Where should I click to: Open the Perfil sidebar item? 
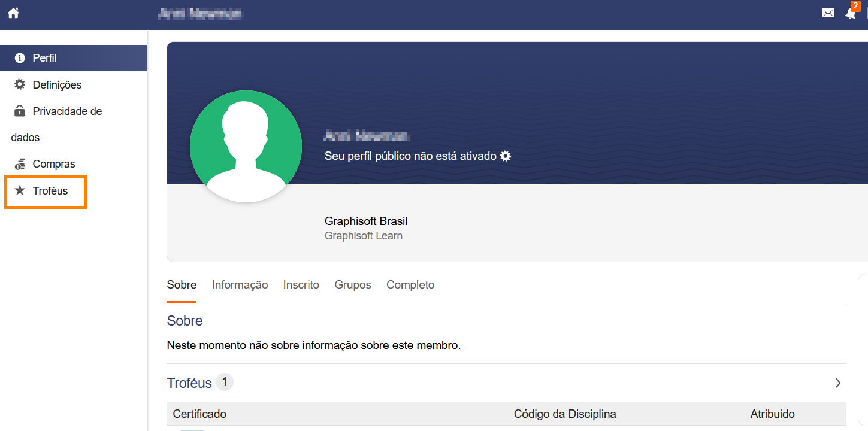(74, 58)
